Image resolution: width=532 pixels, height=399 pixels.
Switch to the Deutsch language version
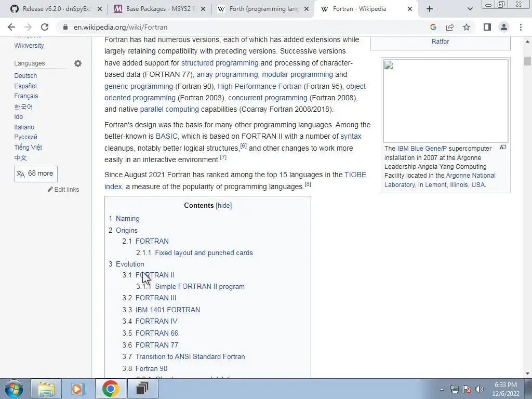click(25, 76)
